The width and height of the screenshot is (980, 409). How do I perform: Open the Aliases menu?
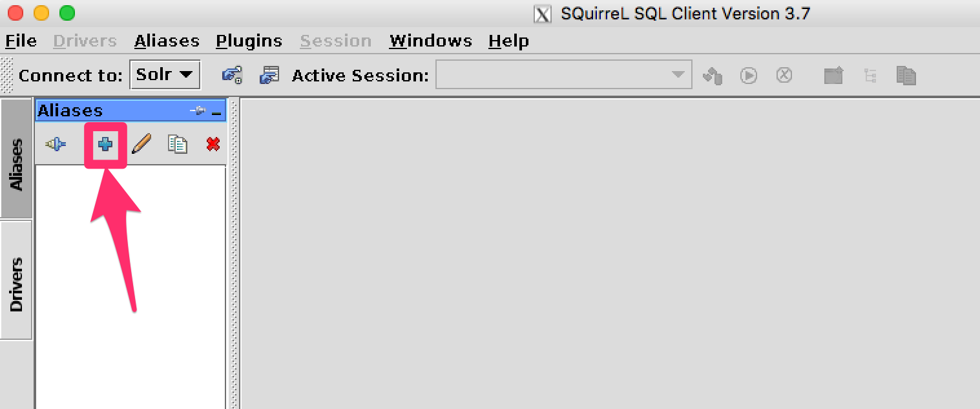pyautogui.click(x=167, y=41)
